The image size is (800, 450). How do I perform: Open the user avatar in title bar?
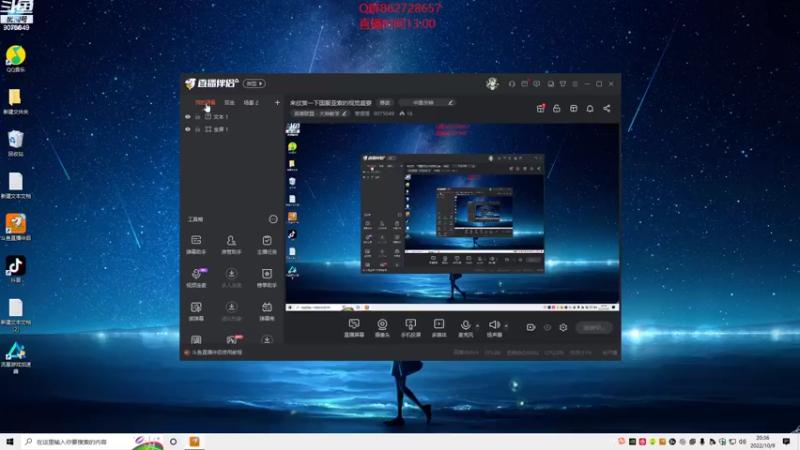(x=492, y=84)
